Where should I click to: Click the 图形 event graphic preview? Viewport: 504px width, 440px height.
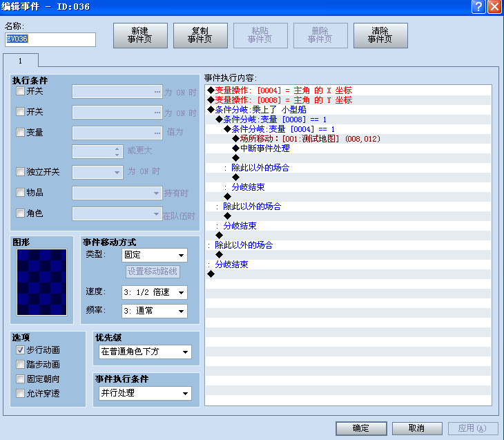pyautogui.click(x=42, y=282)
